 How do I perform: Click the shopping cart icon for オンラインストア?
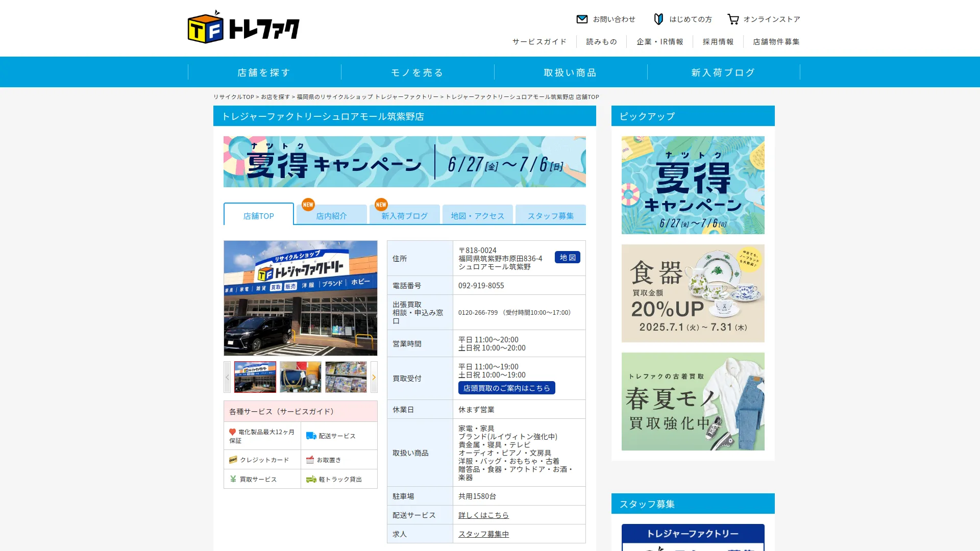733,19
